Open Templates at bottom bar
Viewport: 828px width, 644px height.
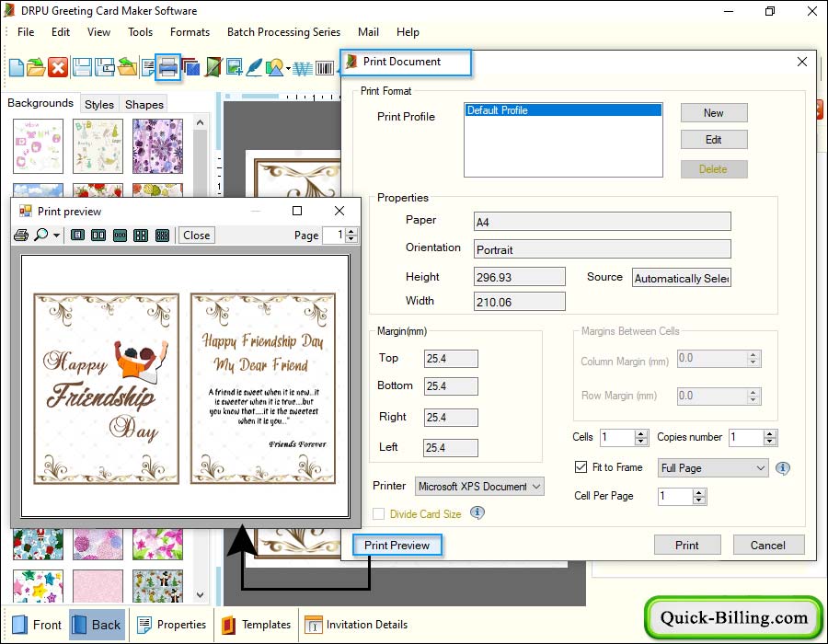257,625
